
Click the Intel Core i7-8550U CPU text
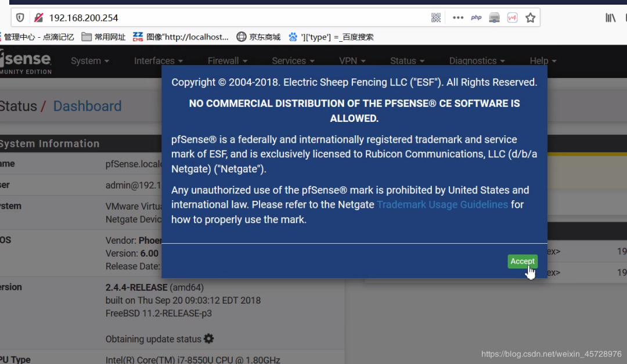[x=193, y=359]
